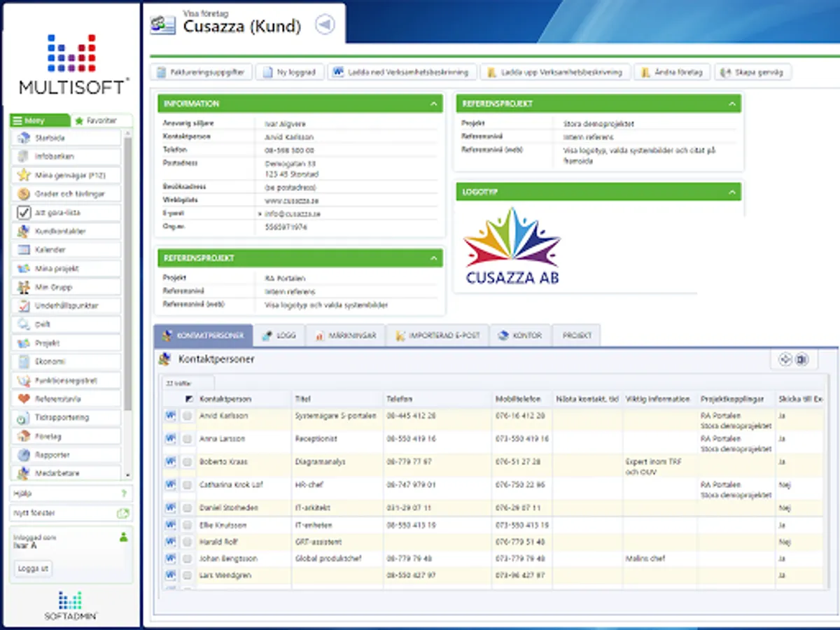Click the Ny loggrad button
840x630 pixels.
click(x=290, y=72)
